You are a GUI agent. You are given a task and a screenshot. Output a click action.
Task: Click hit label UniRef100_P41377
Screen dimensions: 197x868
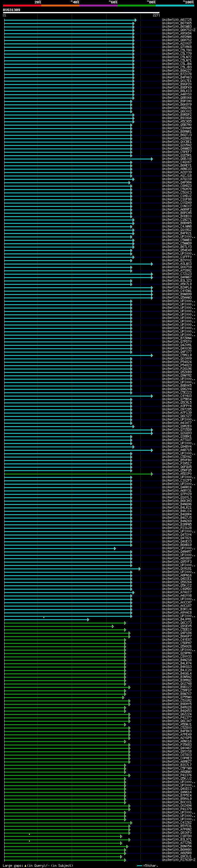(x=177, y=718)
